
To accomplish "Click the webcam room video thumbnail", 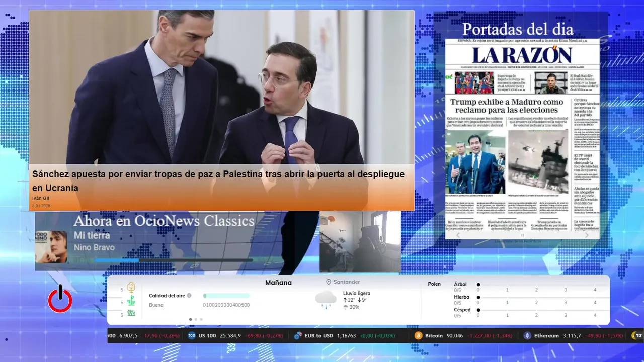I will [360, 242].
